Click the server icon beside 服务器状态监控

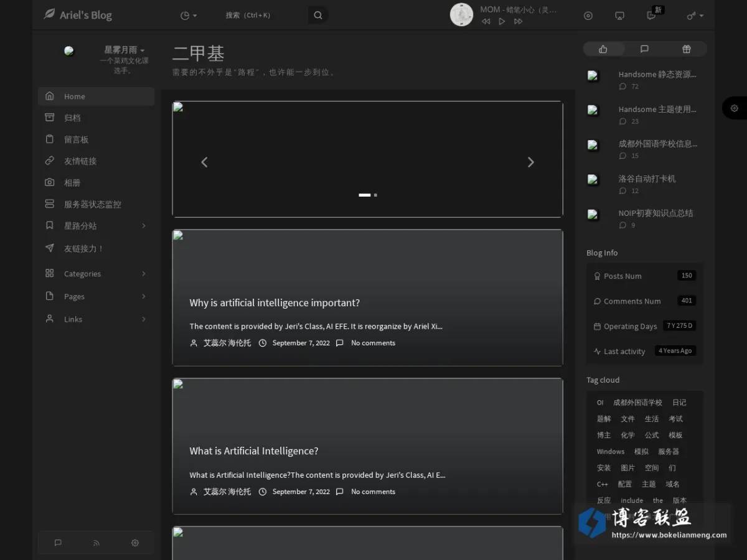[x=50, y=203]
